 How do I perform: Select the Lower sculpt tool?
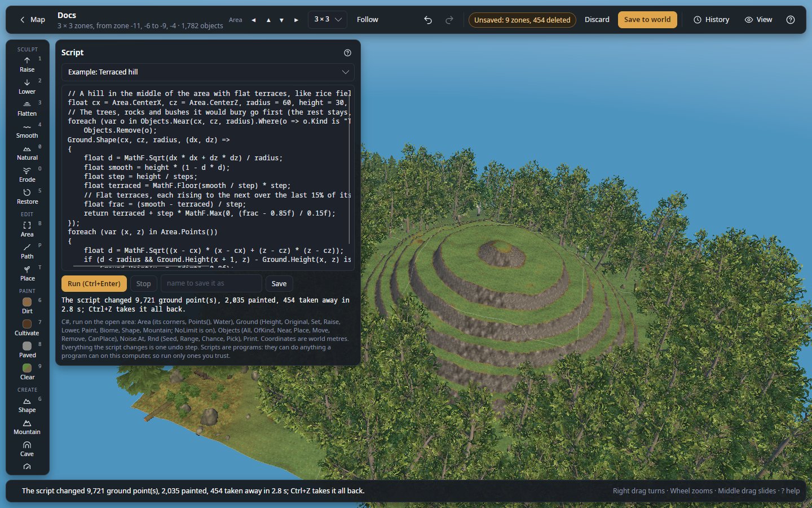(27, 86)
